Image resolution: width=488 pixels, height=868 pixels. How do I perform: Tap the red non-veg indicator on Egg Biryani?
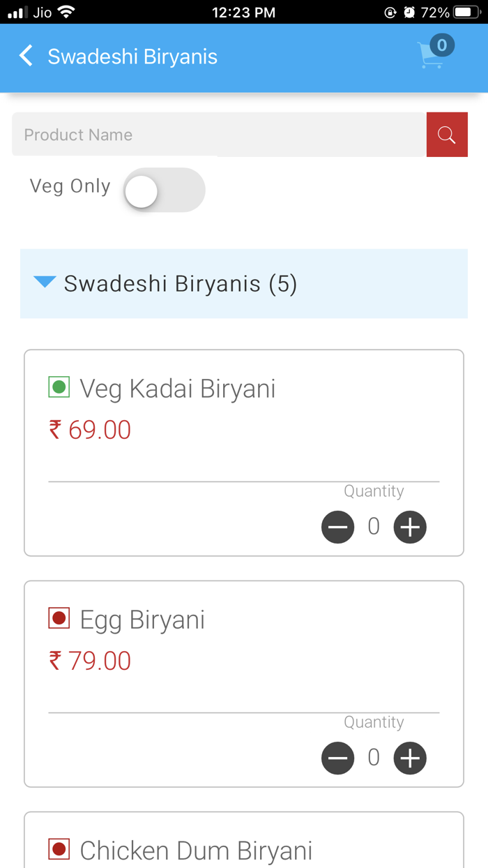click(x=59, y=617)
